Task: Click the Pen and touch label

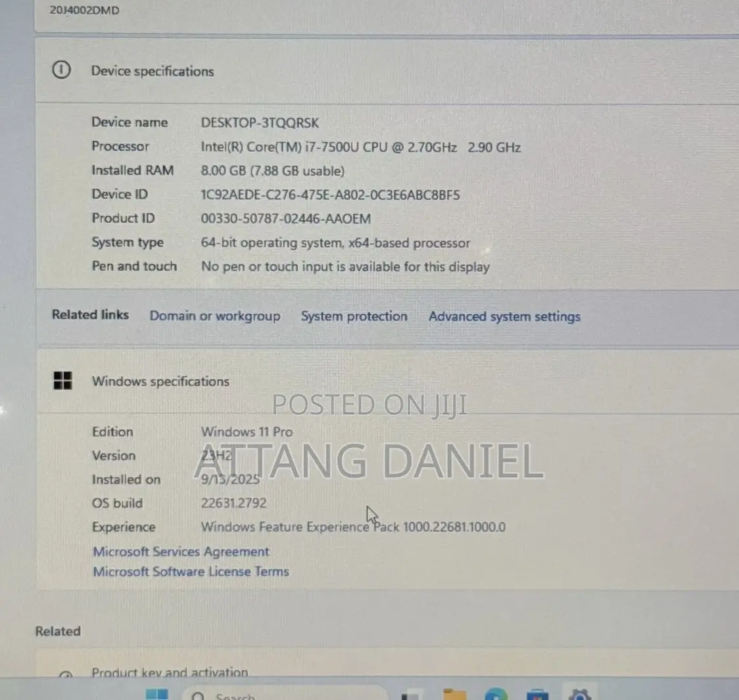Action: (134, 266)
